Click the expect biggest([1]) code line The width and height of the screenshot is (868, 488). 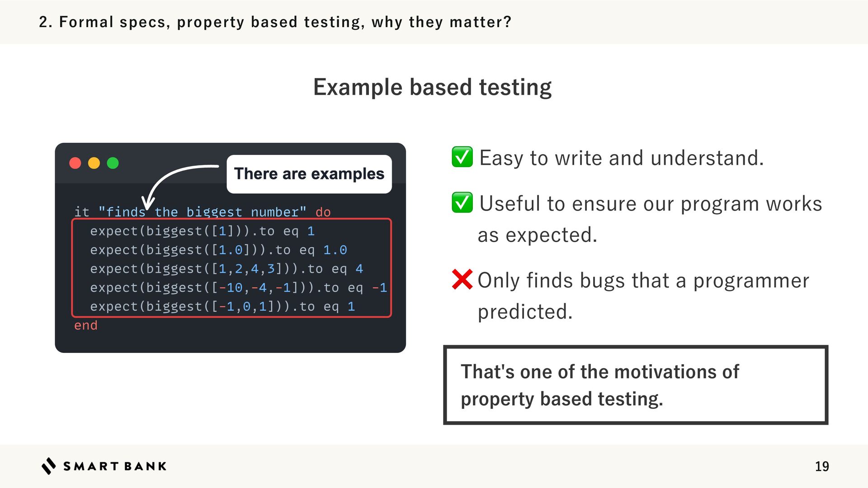point(202,231)
